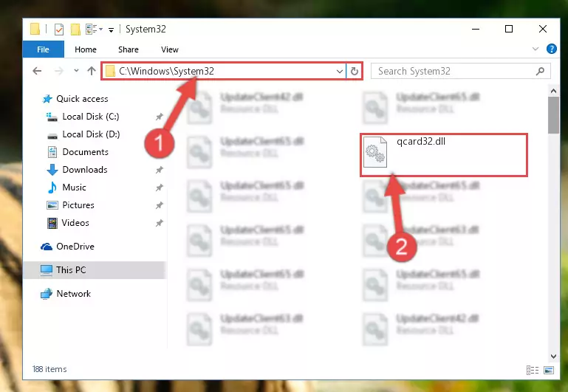This screenshot has width=568, height=392.
Task: Open Videos folder in sidebar
Action: tap(75, 223)
